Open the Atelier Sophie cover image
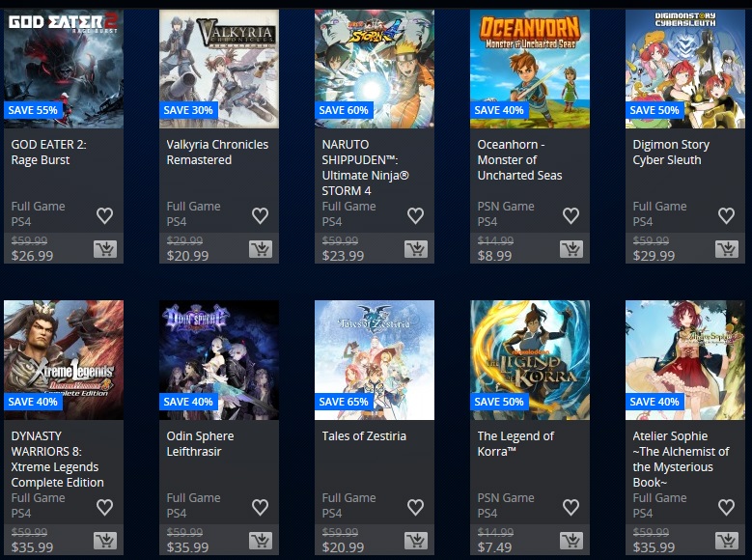The height and width of the screenshot is (560, 752). pos(684,360)
